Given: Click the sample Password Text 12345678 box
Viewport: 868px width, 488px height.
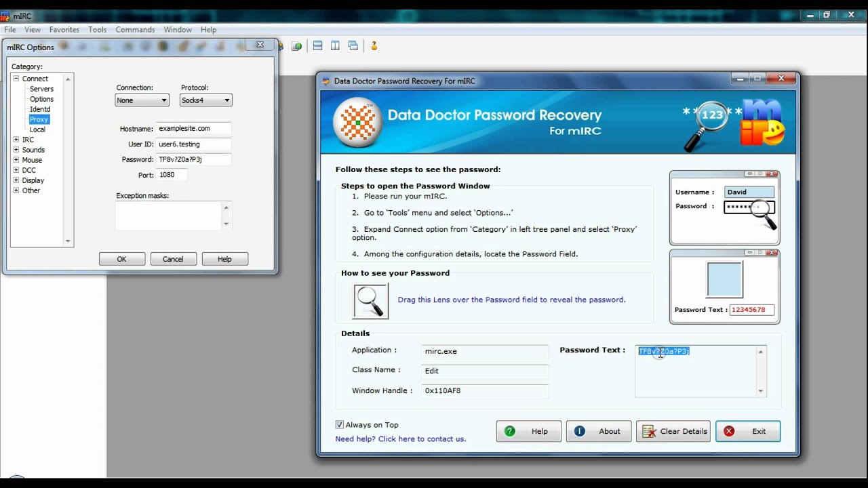Looking at the screenshot, I should (x=751, y=310).
